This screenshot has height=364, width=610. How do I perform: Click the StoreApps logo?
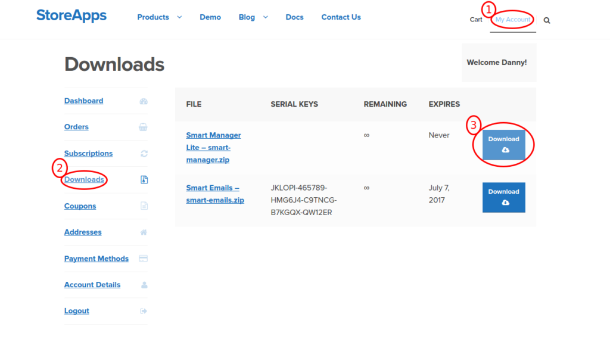71,16
